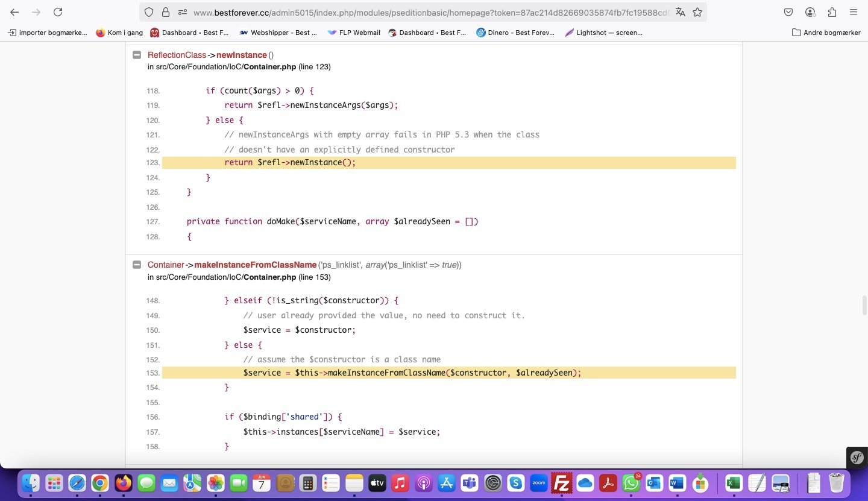Screen dimensions: 868x501
Task: Open Messages from the Dock
Action: coord(146,483)
